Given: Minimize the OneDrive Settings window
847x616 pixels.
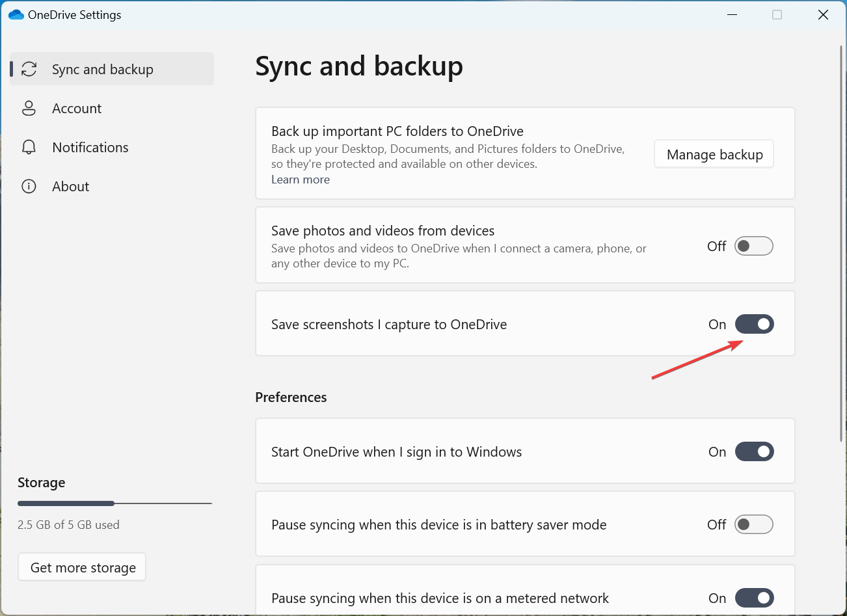Looking at the screenshot, I should [x=733, y=14].
